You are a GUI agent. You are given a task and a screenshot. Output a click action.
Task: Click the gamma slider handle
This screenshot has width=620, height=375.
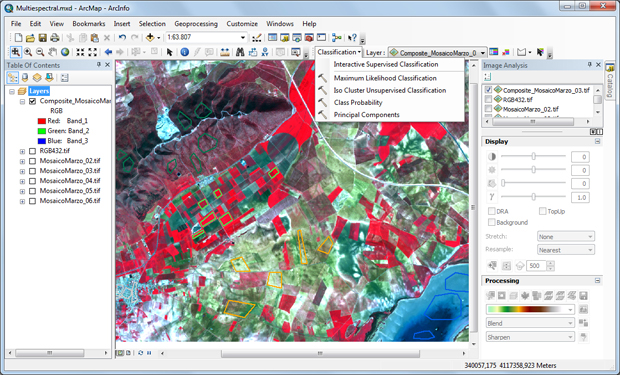click(533, 197)
